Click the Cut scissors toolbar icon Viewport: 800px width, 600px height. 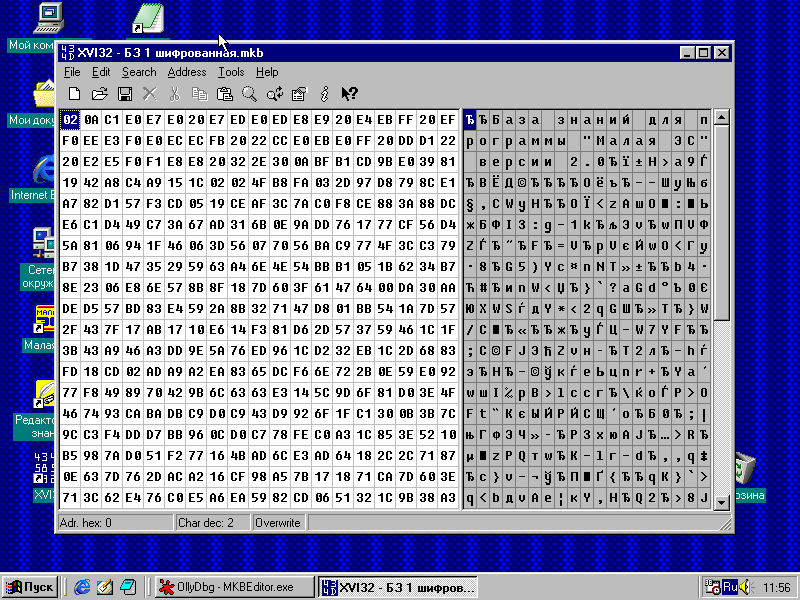174,94
